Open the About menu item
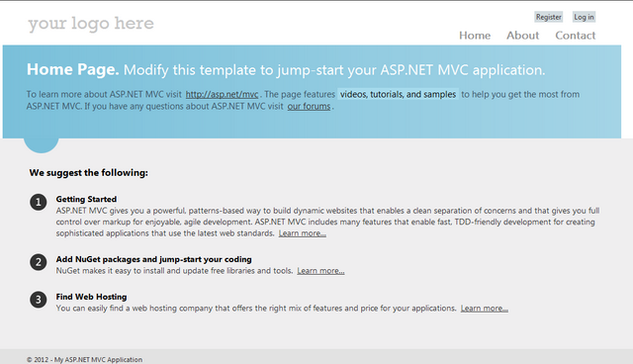 point(523,36)
